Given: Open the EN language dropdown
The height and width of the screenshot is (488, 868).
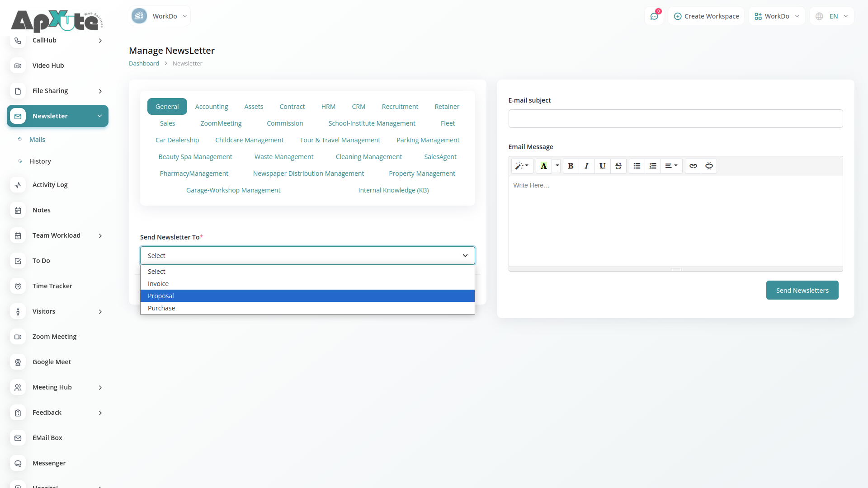Looking at the screenshot, I should coord(832,16).
